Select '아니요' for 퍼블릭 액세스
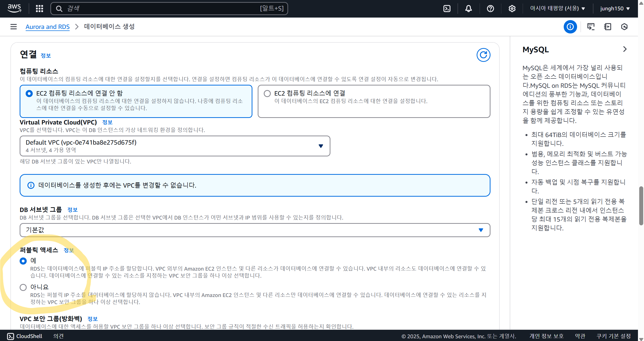644x341 pixels. point(23,287)
